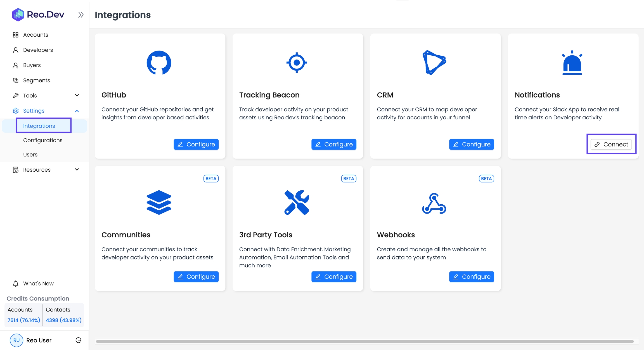Configure the GitHub integration

pyautogui.click(x=196, y=144)
